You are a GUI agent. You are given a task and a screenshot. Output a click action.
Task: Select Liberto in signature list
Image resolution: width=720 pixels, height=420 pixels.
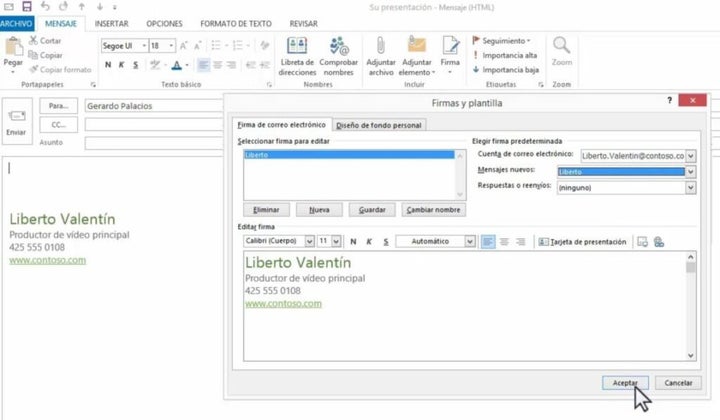tap(257, 156)
